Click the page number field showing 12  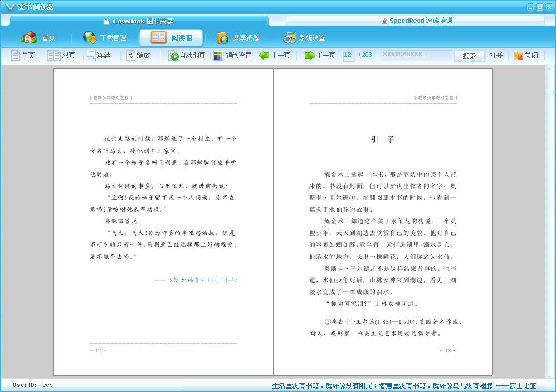click(x=349, y=55)
